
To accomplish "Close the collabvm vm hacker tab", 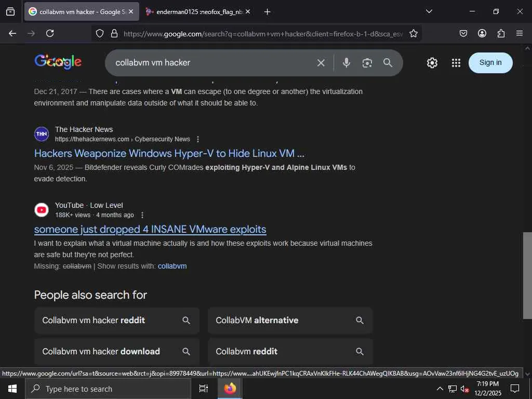I will click(x=131, y=11).
